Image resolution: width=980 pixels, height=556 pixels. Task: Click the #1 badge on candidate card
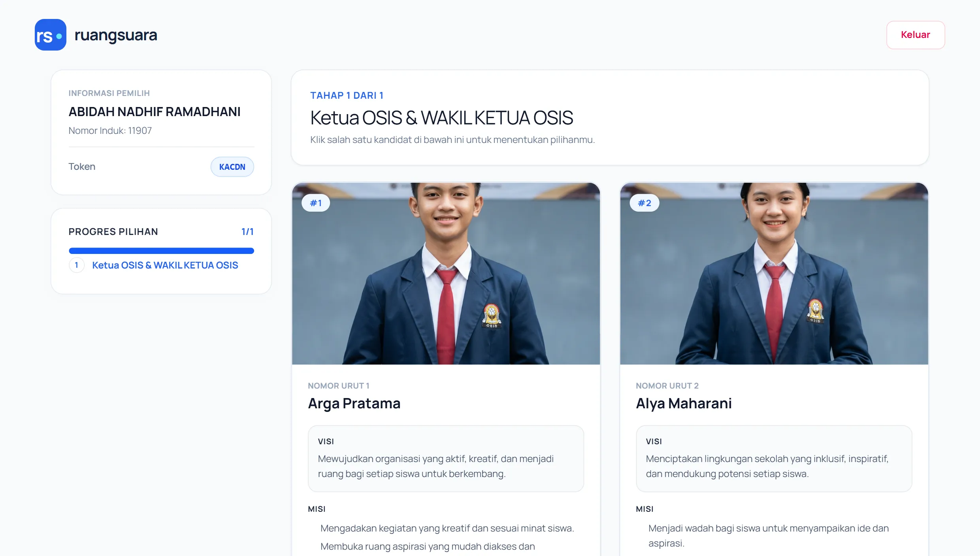(316, 203)
